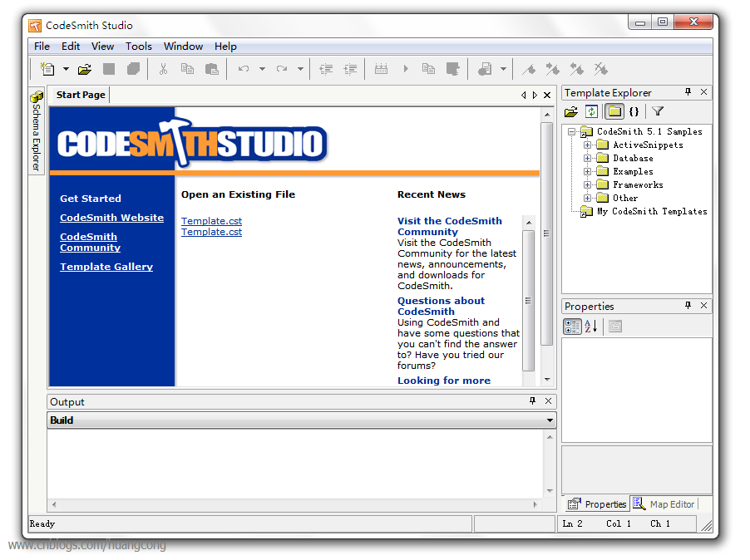
Task: Click the curly braces icon in Template Explorer
Action: (x=634, y=111)
